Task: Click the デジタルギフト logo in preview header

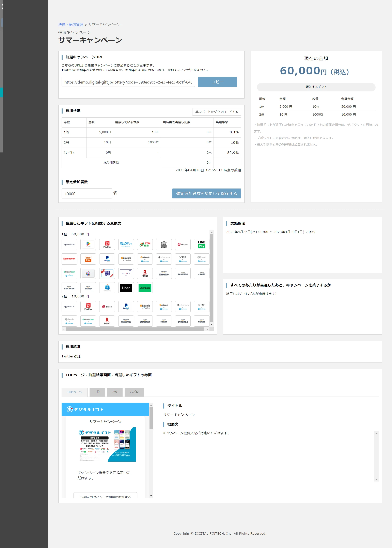Action: click(85, 409)
